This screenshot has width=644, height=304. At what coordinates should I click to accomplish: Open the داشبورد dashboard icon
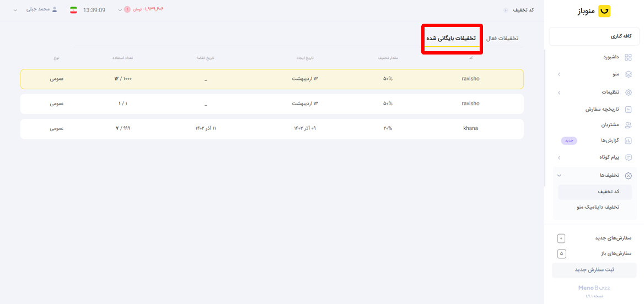[x=628, y=57]
